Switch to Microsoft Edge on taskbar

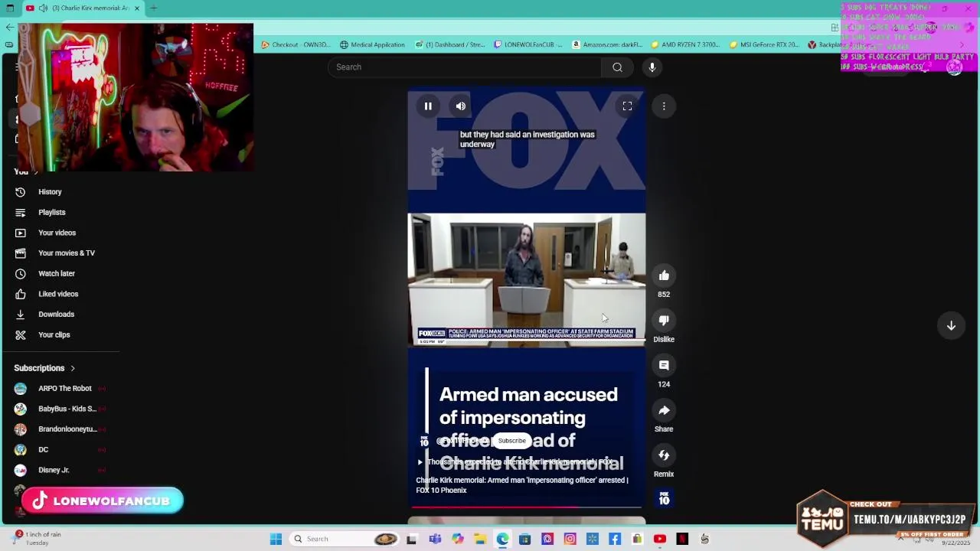pos(502,539)
